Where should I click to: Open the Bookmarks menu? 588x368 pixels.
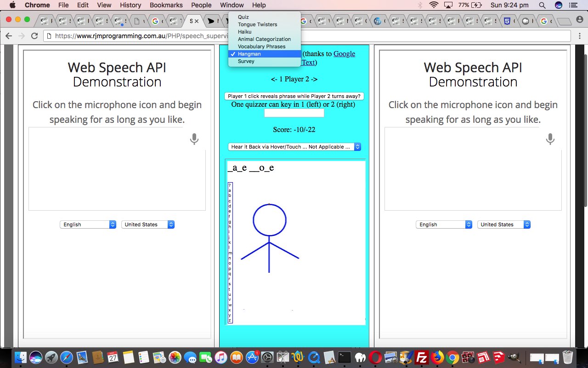pyautogui.click(x=166, y=5)
